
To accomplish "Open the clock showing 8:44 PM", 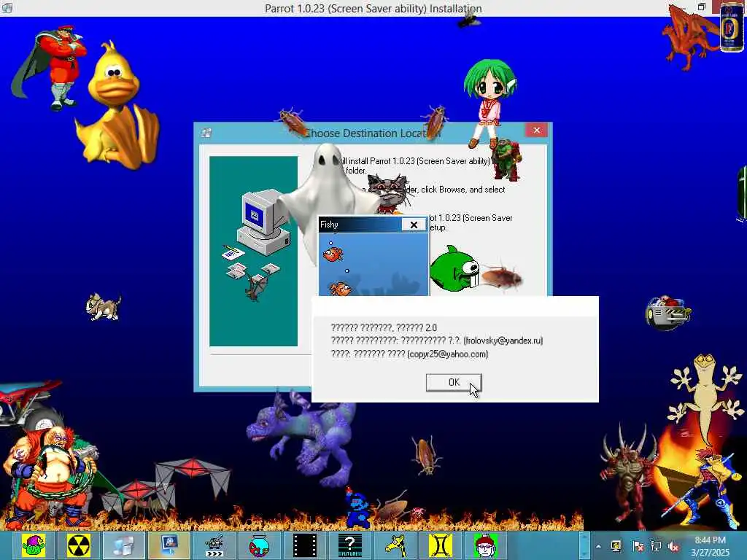I will pyautogui.click(x=711, y=545).
